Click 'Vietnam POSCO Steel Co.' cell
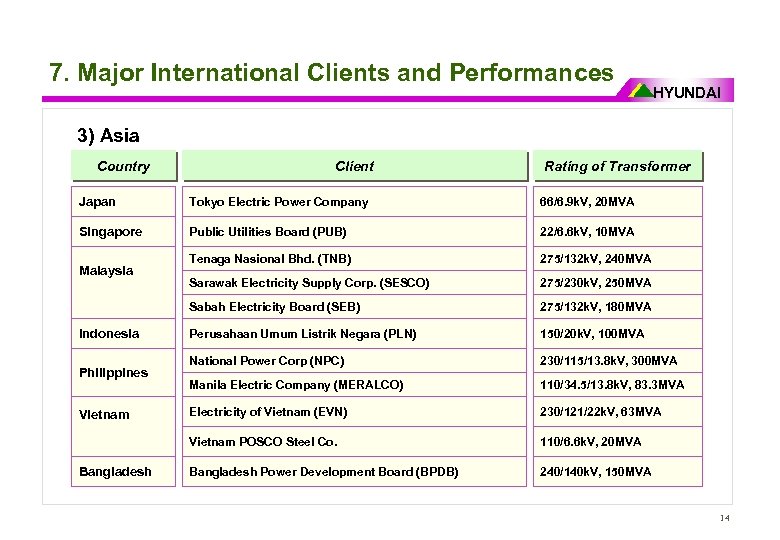This screenshot has width=780, height=540. (x=354, y=442)
